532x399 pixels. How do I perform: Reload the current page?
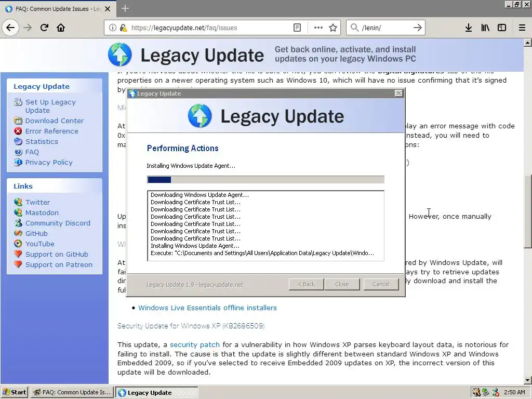coord(44,28)
